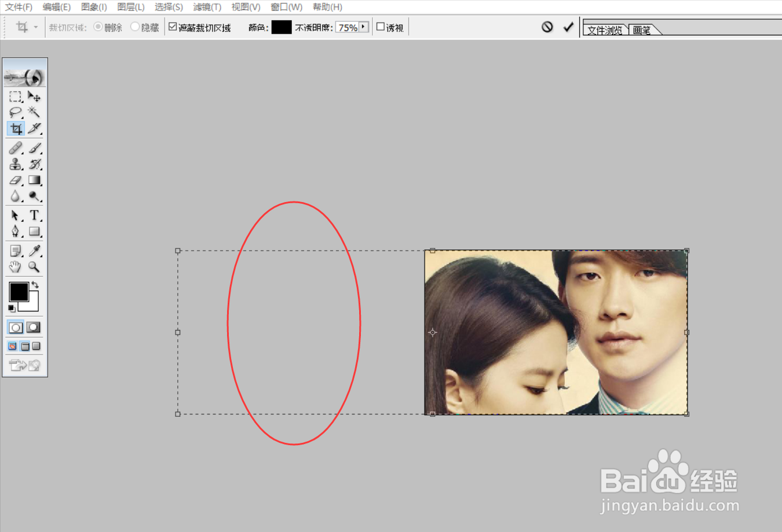Click the bottom-left crop handle
This screenshot has height=532, width=782.
[x=178, y=414]
